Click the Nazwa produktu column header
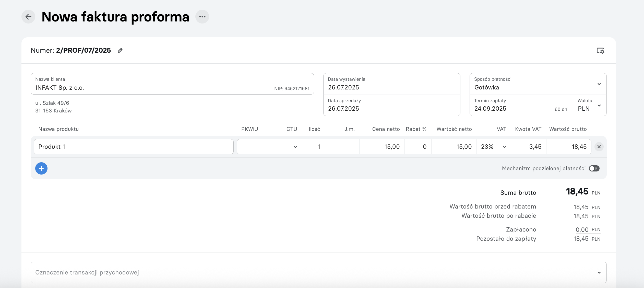This screenshot has width=644, height=288. pos(58,129)
